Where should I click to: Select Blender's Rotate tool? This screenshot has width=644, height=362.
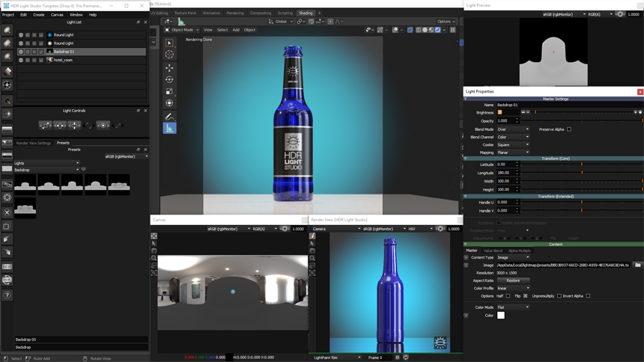tap(169, 79)
